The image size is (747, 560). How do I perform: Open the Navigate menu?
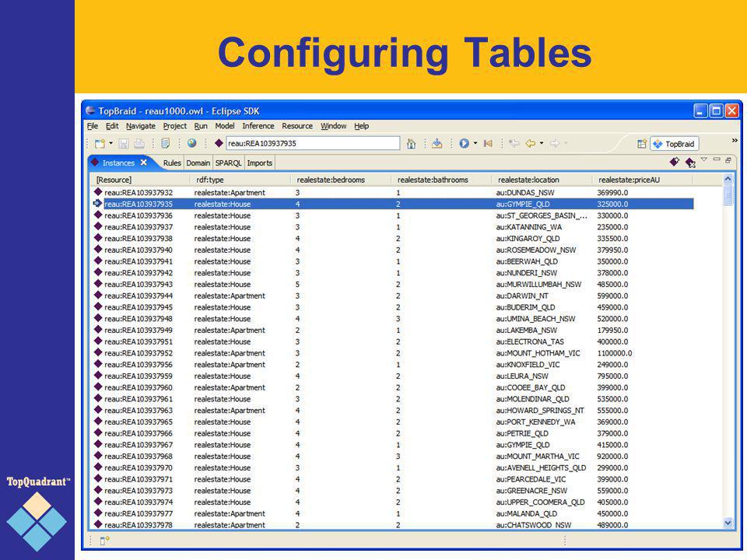pos(141,126)
